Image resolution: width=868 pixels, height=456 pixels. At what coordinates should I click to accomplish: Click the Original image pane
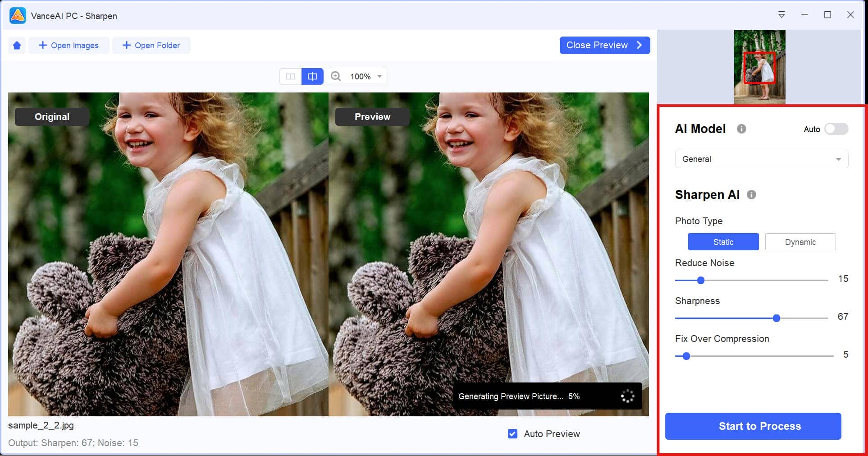(x=168, y=254)
